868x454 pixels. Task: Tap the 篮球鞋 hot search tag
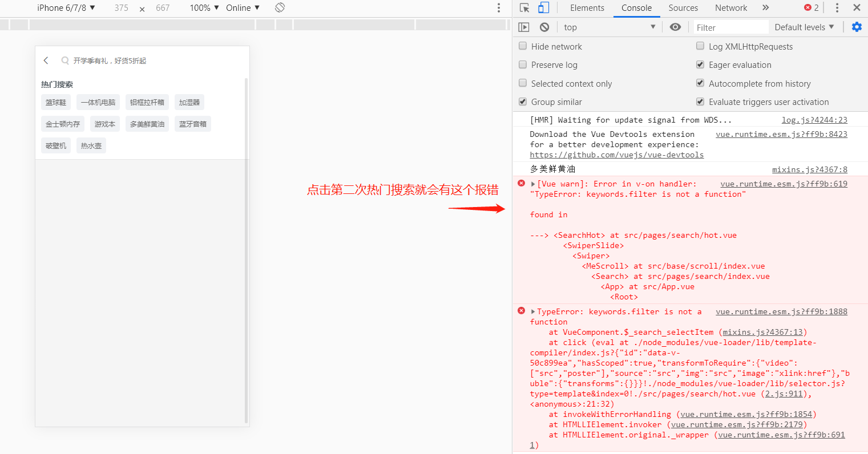[x=56, y=102]
